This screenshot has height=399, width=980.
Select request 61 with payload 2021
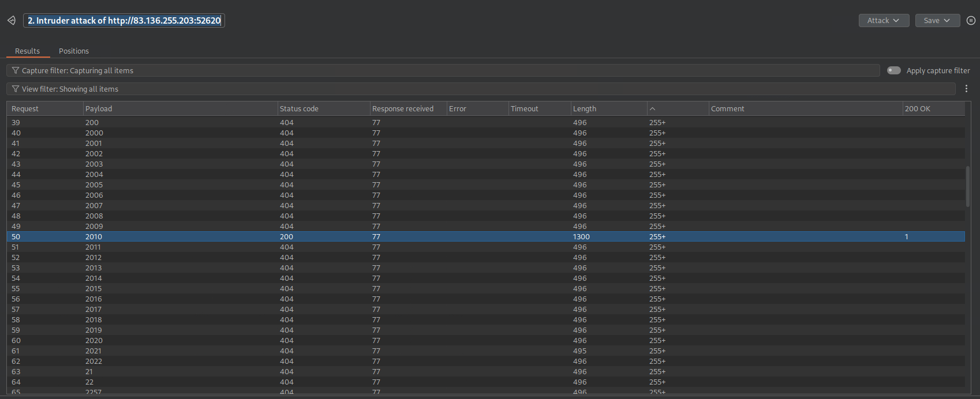pyautogui.click(x=93, y=351)
